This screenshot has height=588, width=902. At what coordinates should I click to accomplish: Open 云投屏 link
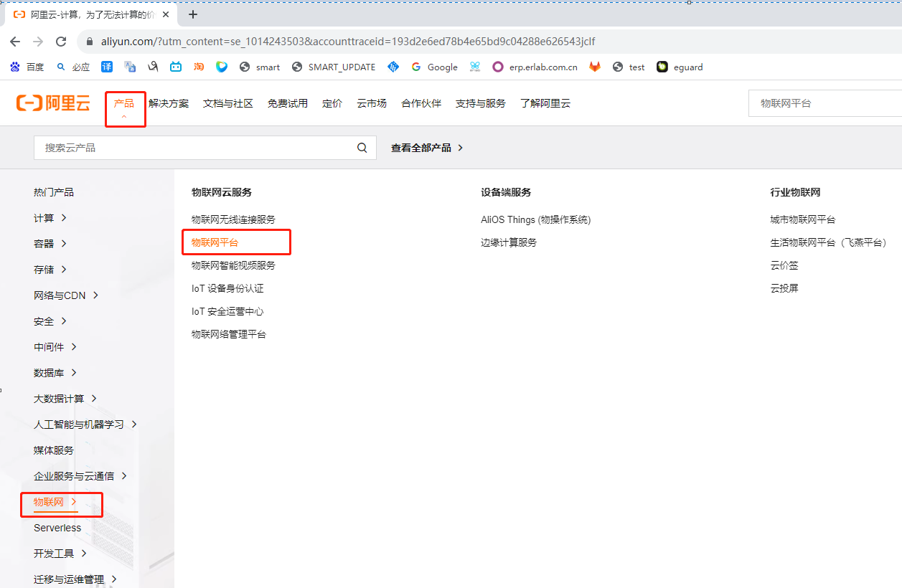(784, 288)
